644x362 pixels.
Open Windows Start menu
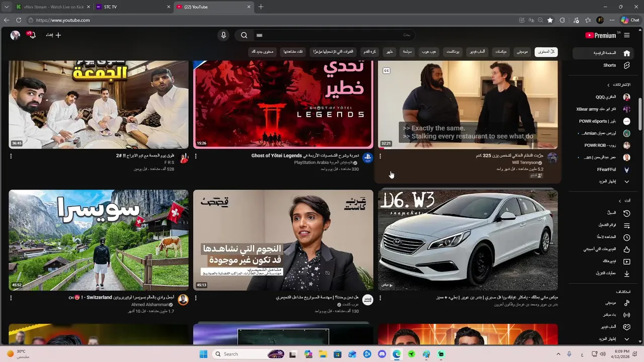coord(203,354)
